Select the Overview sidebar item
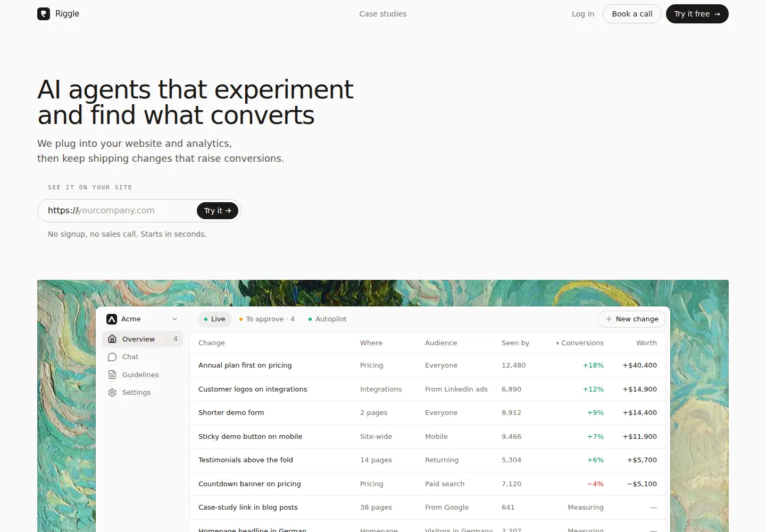 tap(143, 339)
